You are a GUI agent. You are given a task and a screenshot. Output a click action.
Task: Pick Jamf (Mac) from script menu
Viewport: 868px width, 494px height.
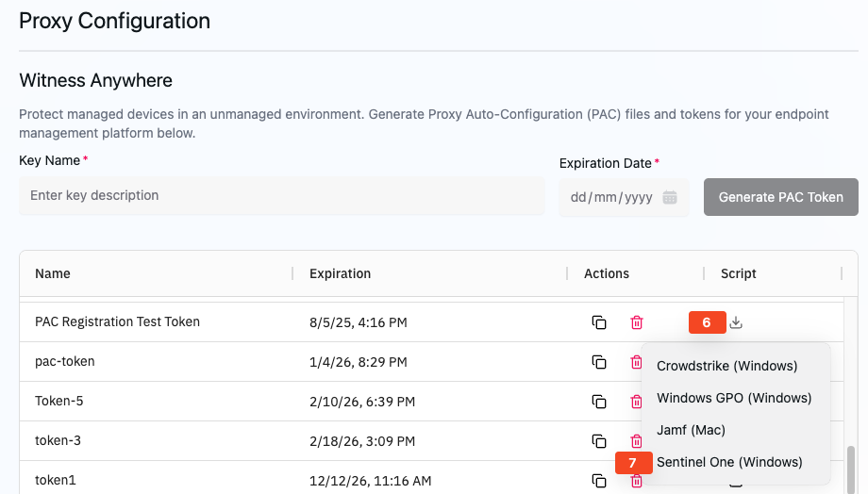point(691,430)
